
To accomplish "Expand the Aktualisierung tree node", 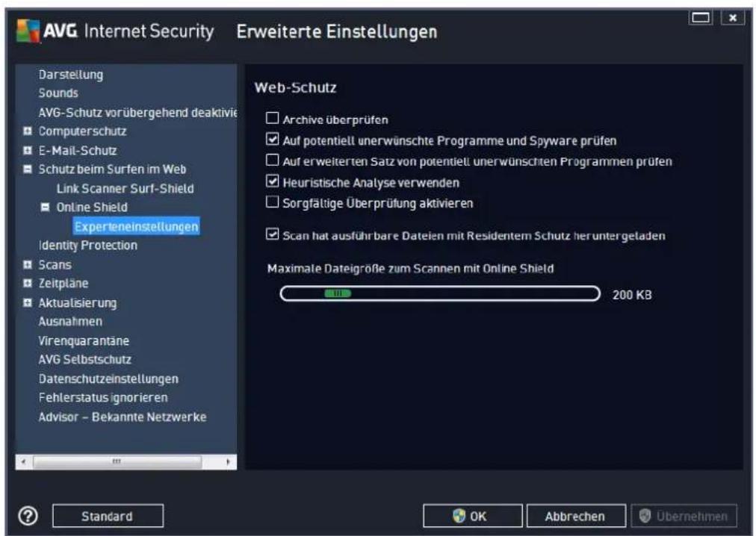I will click(x=28, y=302).
